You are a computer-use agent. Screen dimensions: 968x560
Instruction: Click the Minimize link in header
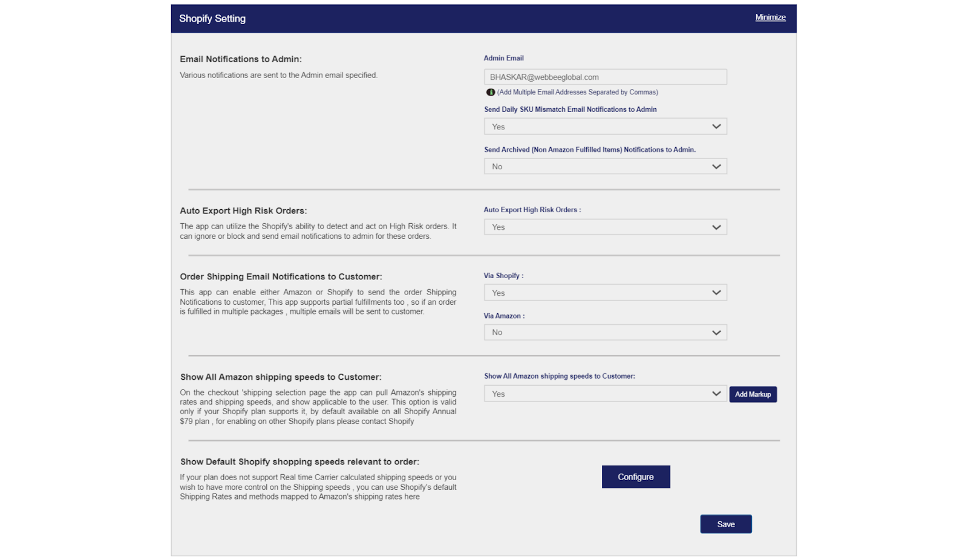point(770,18)
